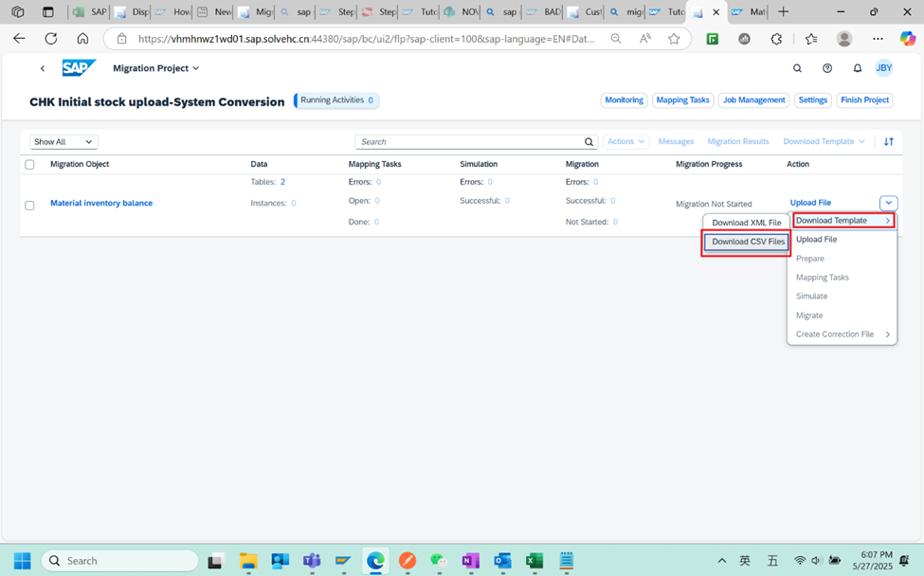The width and height of the screenshot is (924, 576).
Task: Add page to favorites star icon
Action: tap(674, 38)
